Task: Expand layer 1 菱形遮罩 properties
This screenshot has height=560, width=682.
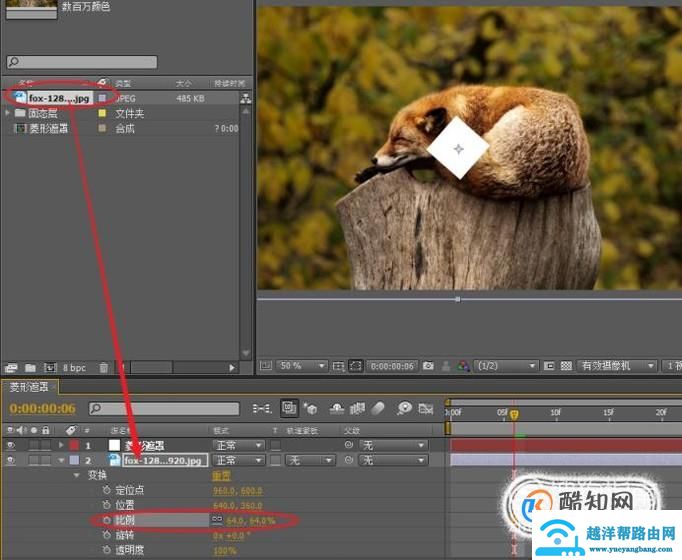Action: point(61,445)
